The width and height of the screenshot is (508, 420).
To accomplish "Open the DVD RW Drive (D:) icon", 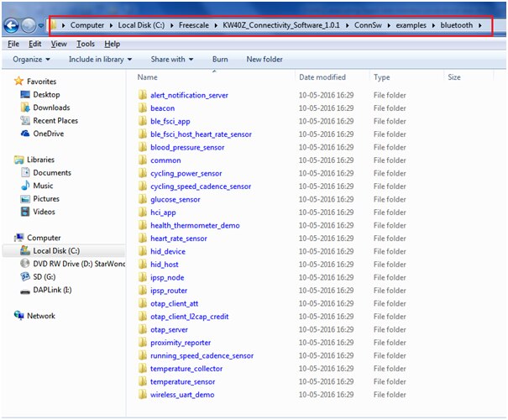I will click(25, 264).
